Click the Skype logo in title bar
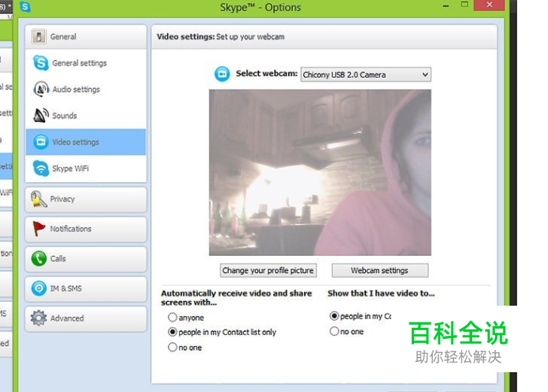Screen dimensions: 548x392 coord(25,6)
